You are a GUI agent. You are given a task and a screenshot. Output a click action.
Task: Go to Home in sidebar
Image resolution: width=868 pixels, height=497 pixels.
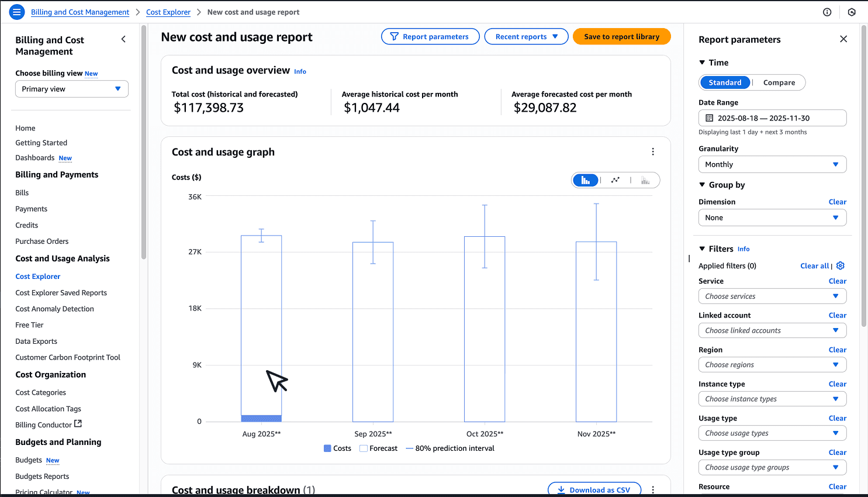coord(25,128)
